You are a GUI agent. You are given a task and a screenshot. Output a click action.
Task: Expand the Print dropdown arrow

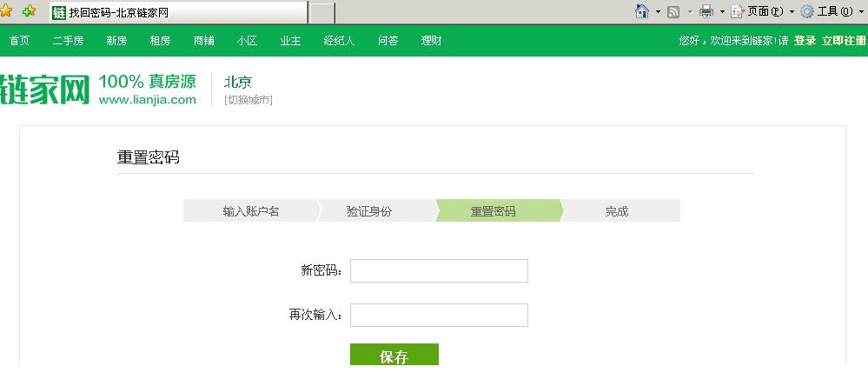pyautogui.click(x=722, y=11)
